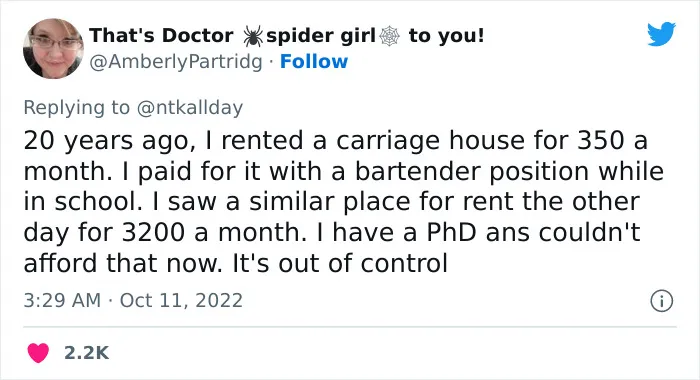Follow the @AmberlyPartridg account
This screenshot has height=380, width=700.
(x=314, y=62)
